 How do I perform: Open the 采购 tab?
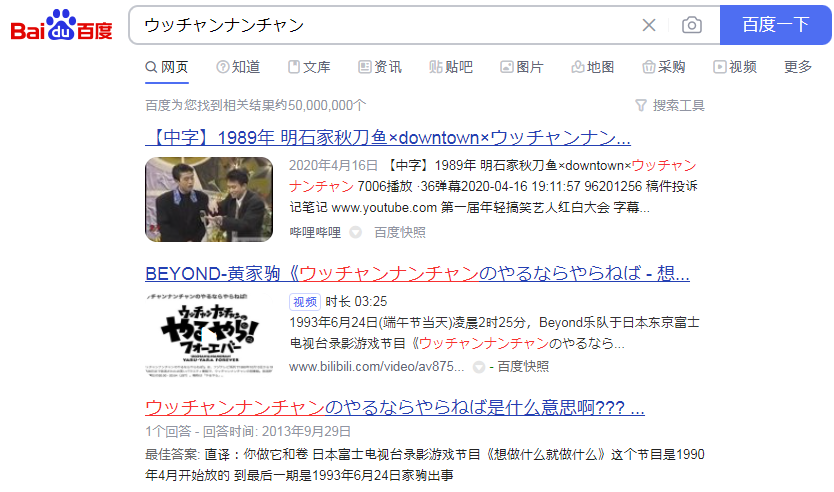pos(664,67)
